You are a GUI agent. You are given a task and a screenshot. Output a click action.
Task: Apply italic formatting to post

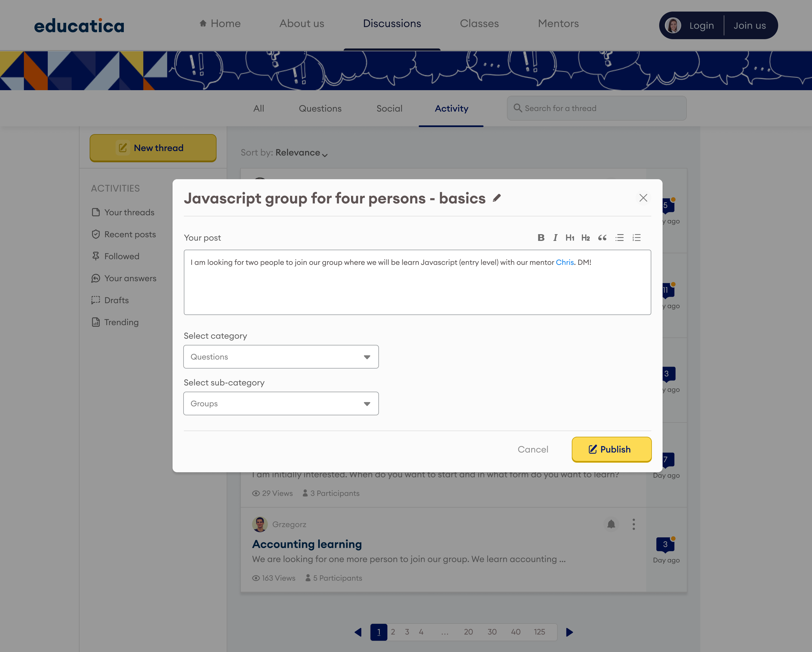pyautogui.click(x=555, y=238)
